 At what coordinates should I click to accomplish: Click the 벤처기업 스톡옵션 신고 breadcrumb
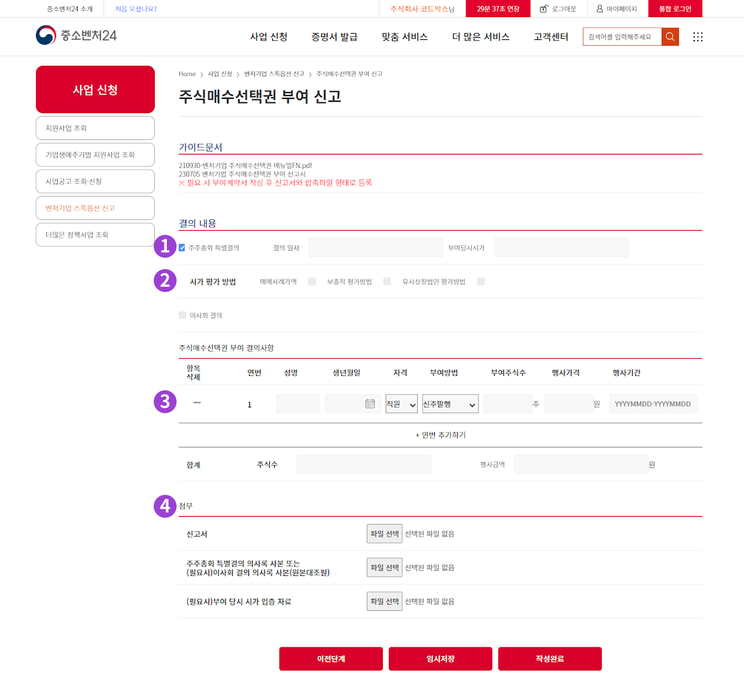[x=274, y=74]
